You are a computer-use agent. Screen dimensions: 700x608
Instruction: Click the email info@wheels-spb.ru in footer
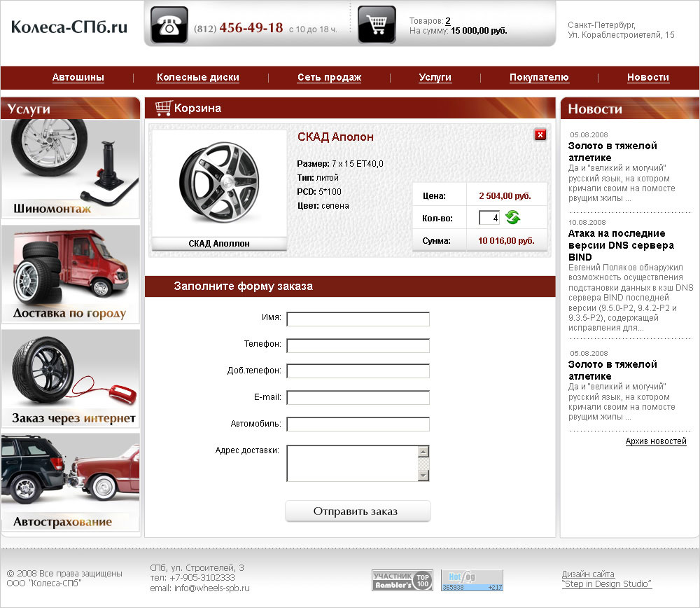[211, 588]
